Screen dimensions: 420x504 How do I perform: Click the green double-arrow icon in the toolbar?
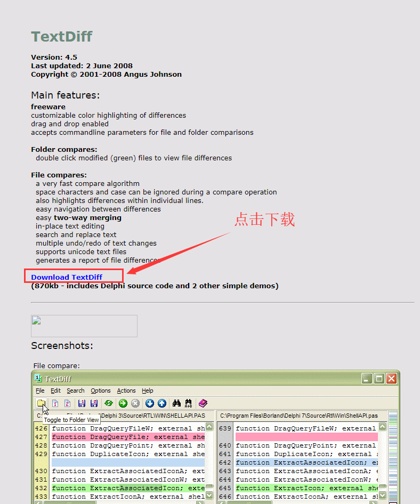point(109,403)
